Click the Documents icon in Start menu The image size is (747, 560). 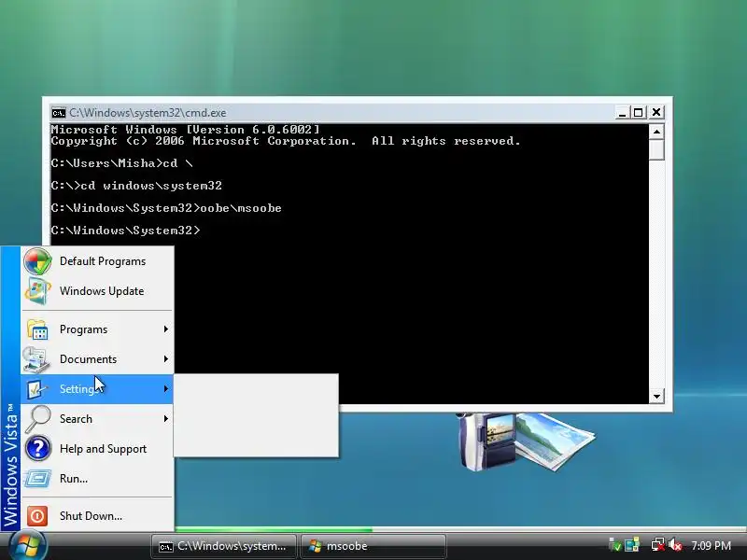(x=36, y=359)
